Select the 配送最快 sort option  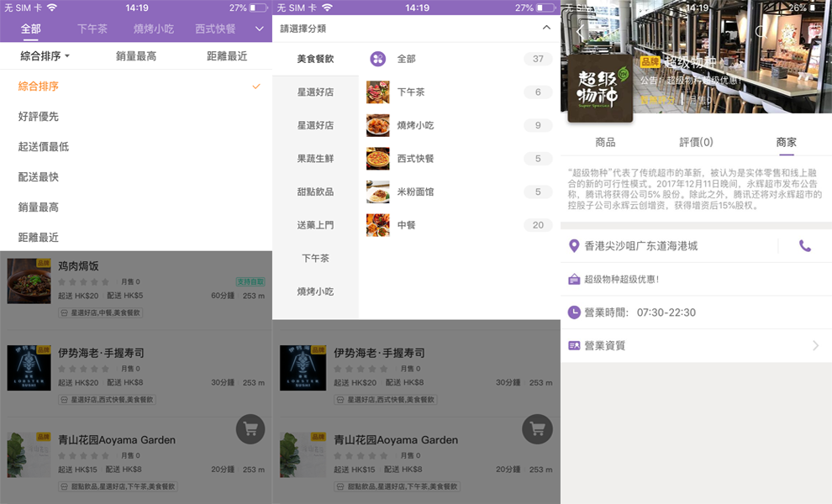pyautogui.click(x=38, y=176)
